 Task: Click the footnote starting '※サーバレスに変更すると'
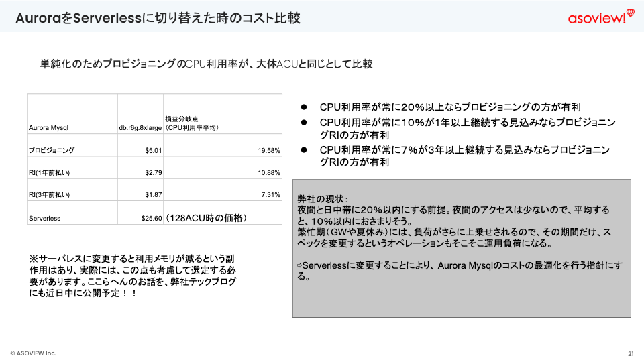click(x=132, y=276)
